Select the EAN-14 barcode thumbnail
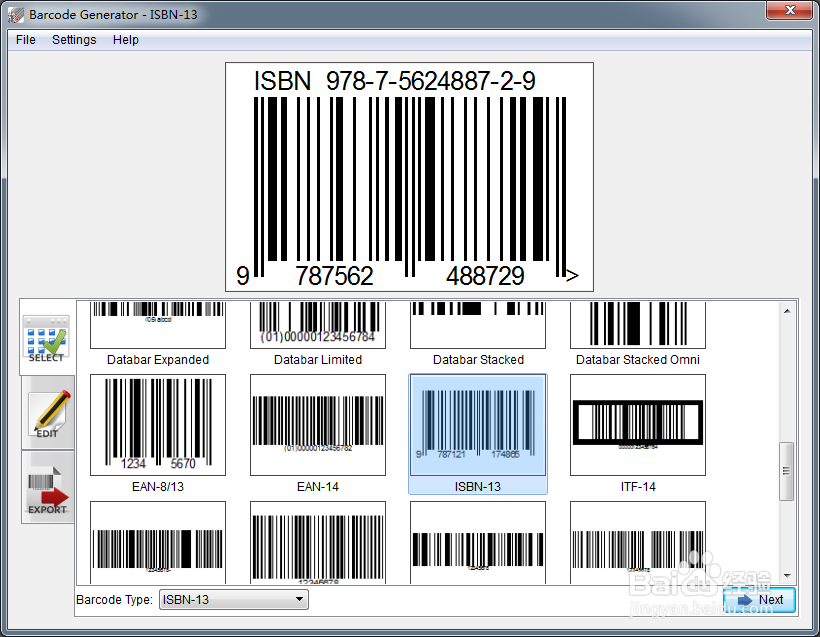The image size is (820, 637). (318, 425)
